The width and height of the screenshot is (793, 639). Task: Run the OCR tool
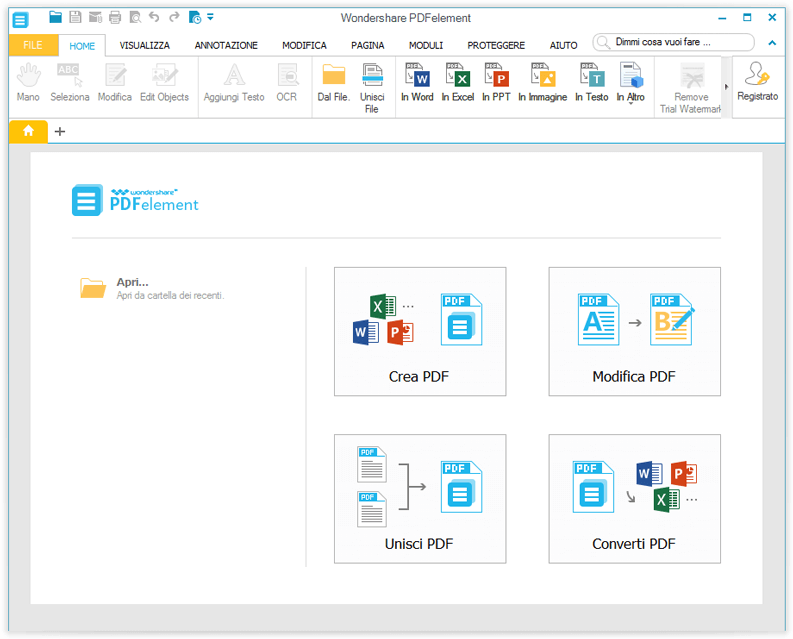pyautogui.click(x=287, y=83)
